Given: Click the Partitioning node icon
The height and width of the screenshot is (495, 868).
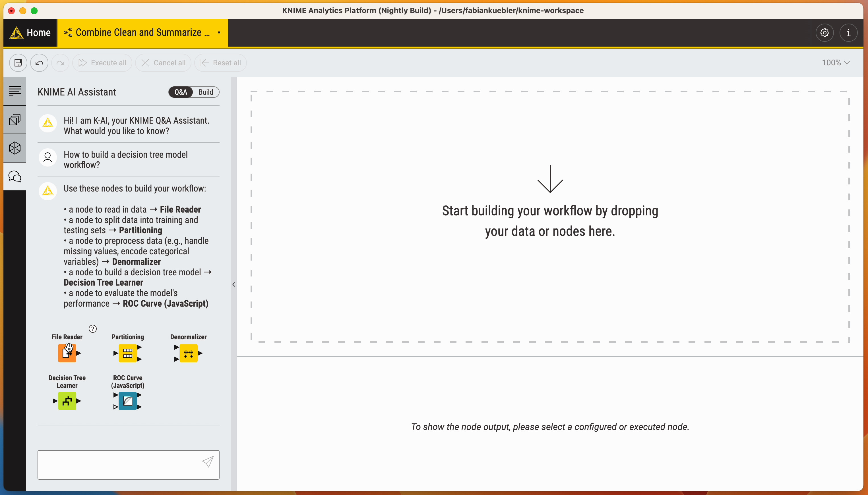Looking at the screenshot, I should pyautogui.click(x=128, y=353).
